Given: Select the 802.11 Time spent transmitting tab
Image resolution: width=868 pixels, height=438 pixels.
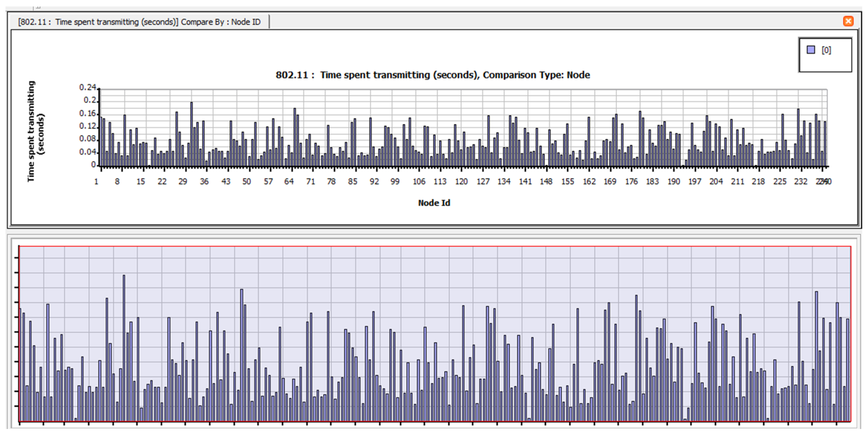Looking at the screenshot, I should (139, 22).
